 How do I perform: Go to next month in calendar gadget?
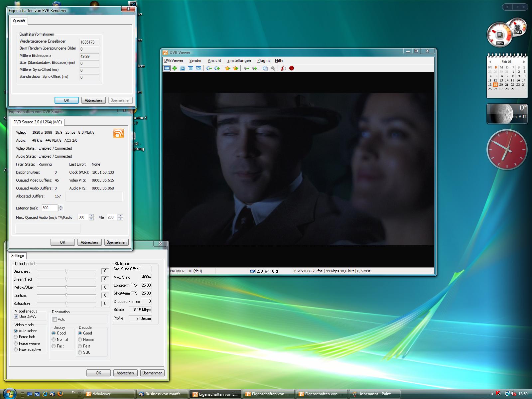pyautogui.click(x=524, y=62)
